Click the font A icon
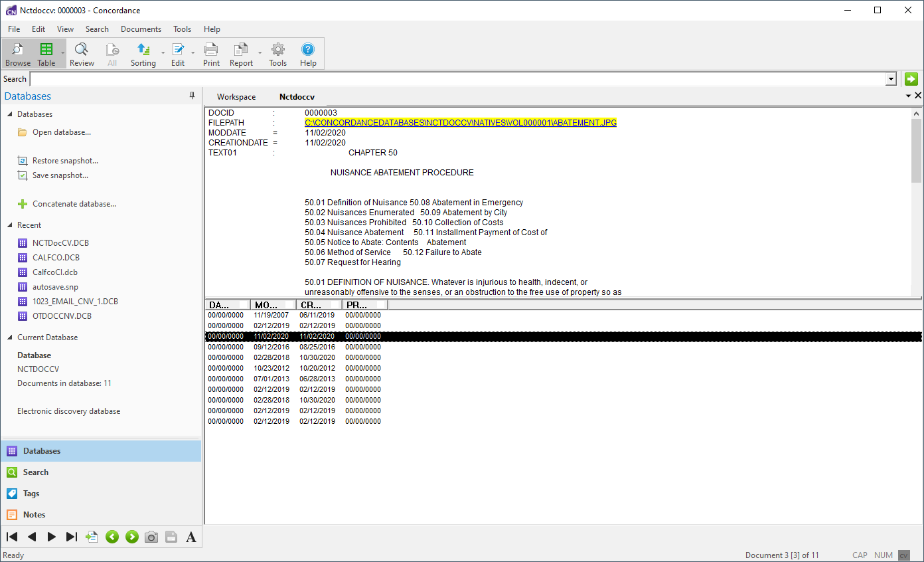Screen dimensions: 924x562 tap(191, 537)
